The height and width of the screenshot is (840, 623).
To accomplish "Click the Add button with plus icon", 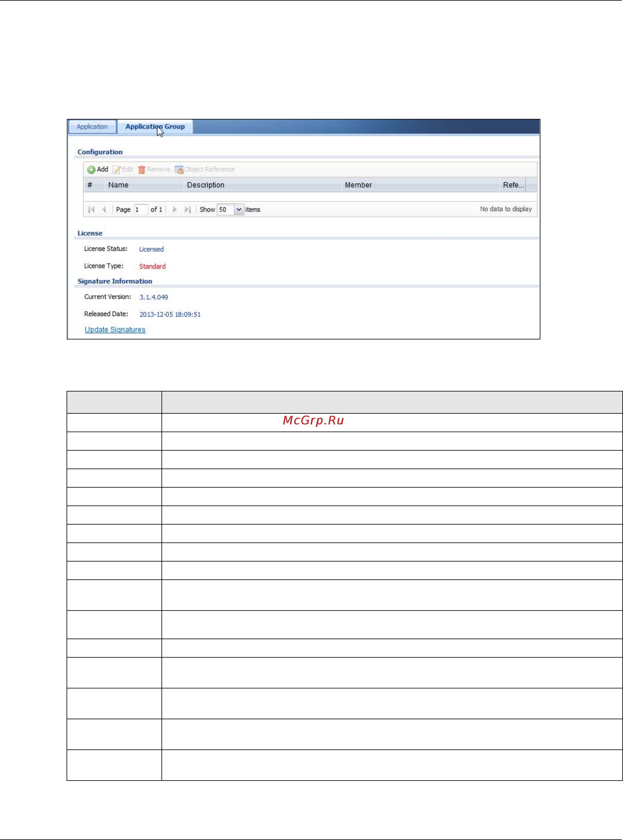I will click(98, 169).
